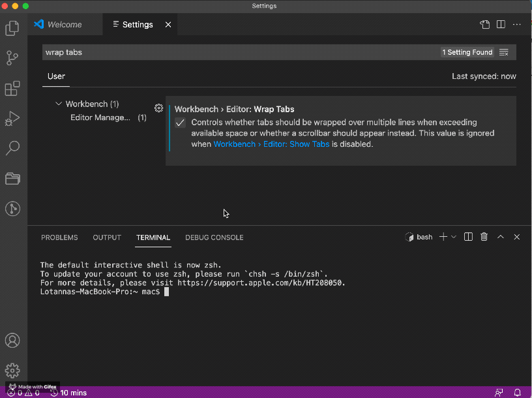This screenshot has height=398, width=532.
Task: Open Source Control view
Action: pyautogui.click(x=12, y=58)
